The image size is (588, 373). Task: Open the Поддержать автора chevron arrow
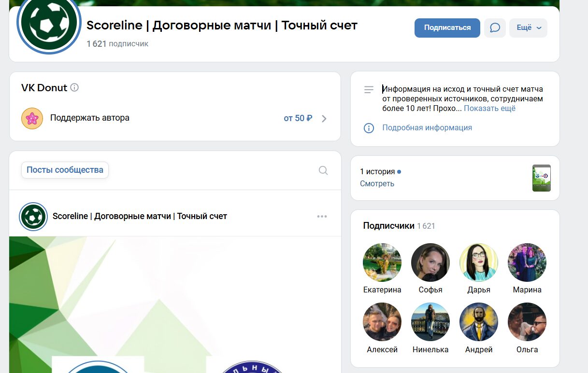pyautogui.click(x=324, y=119)
